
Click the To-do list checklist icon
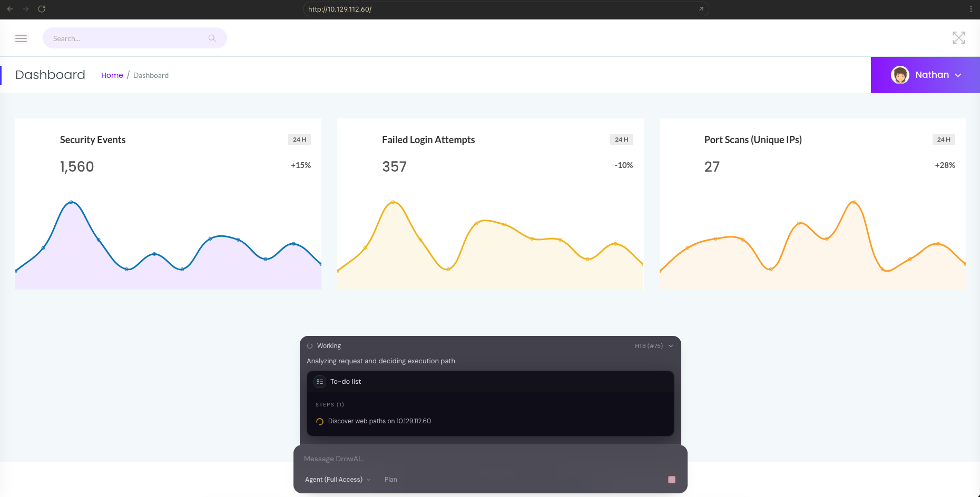(320, 382)
